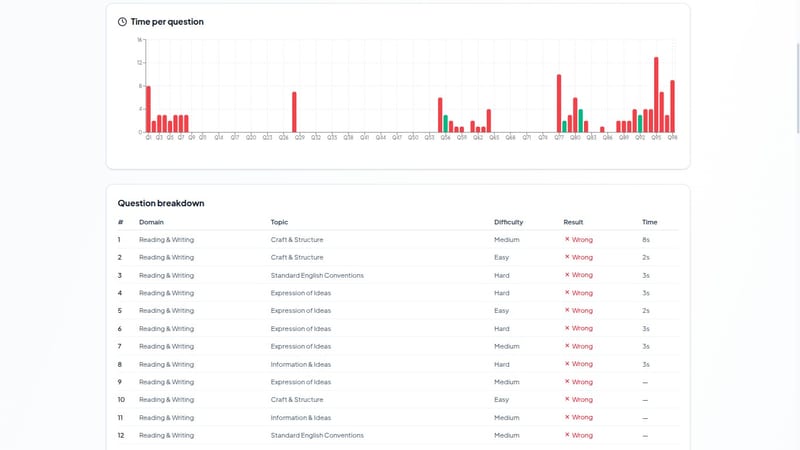Click the Difficulty column header
This screenshot has width=800, height=450.
(508, 222)
